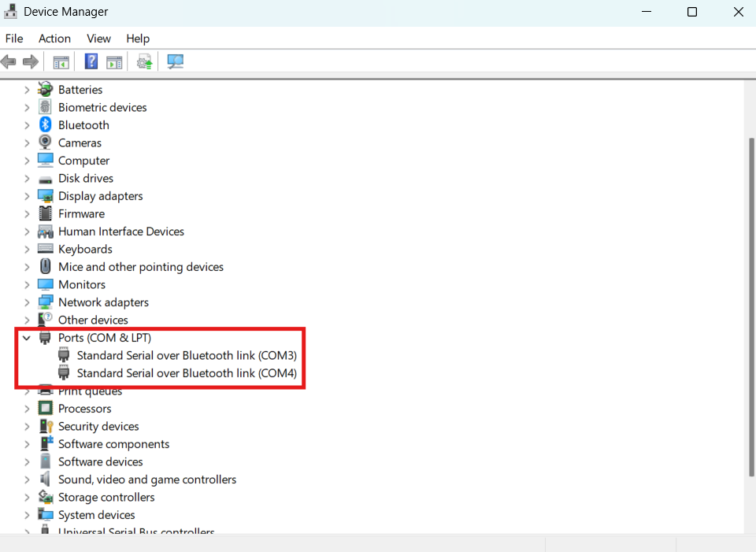Click the Security devices key icon
Image resolution: width=756 pixels, height=552 pixels.
46,426
